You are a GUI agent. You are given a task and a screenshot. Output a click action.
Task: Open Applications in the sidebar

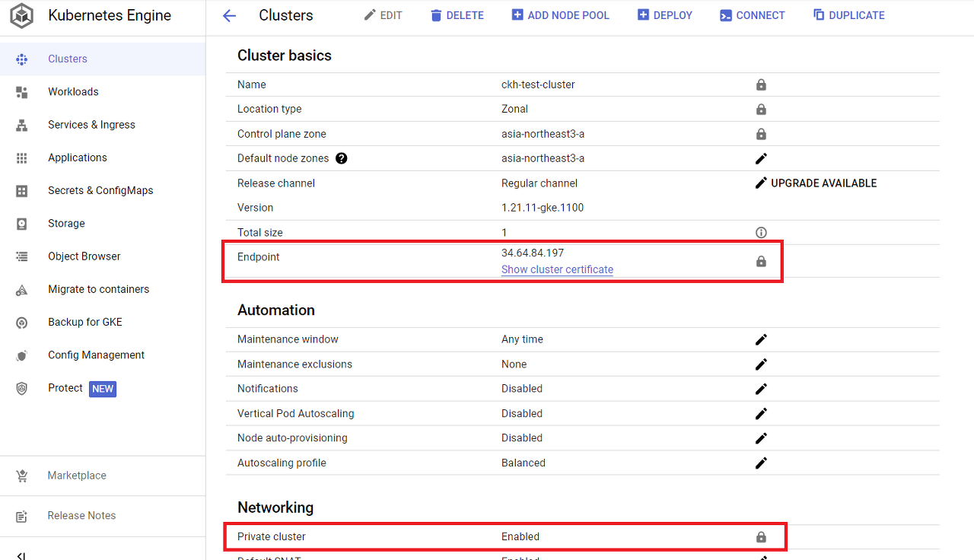(x=103, y=157)
